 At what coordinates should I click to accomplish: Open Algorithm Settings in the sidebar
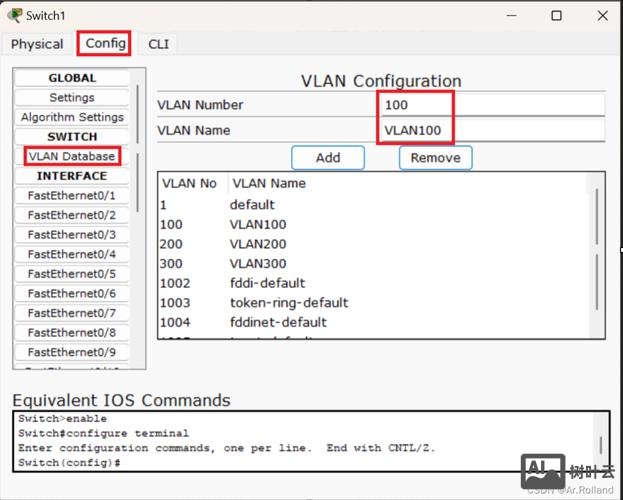tap(72, 117)
